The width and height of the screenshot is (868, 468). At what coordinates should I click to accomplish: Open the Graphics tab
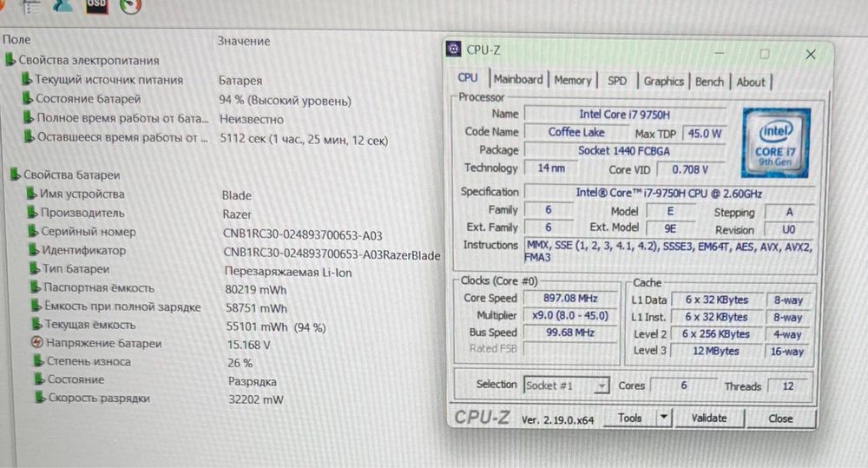click(x=664, y=82)
